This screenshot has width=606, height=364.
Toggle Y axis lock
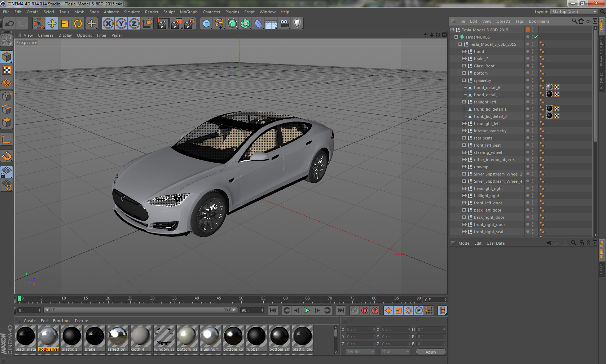pos(121,24)
